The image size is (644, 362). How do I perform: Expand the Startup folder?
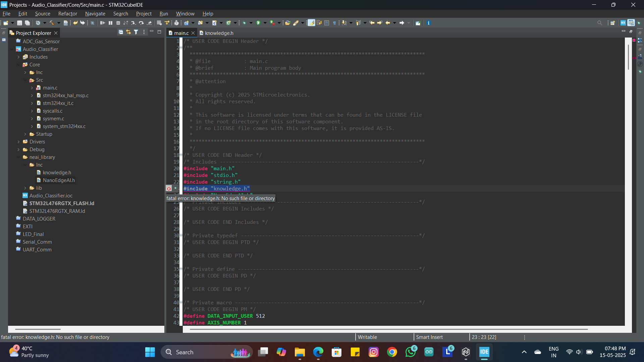click(x=26, y=134)
